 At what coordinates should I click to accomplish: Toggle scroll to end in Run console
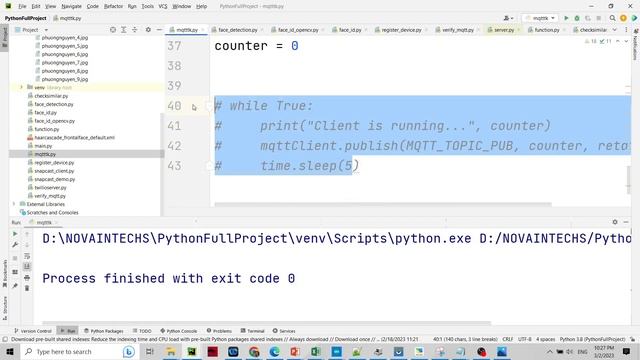coord(27,267)
